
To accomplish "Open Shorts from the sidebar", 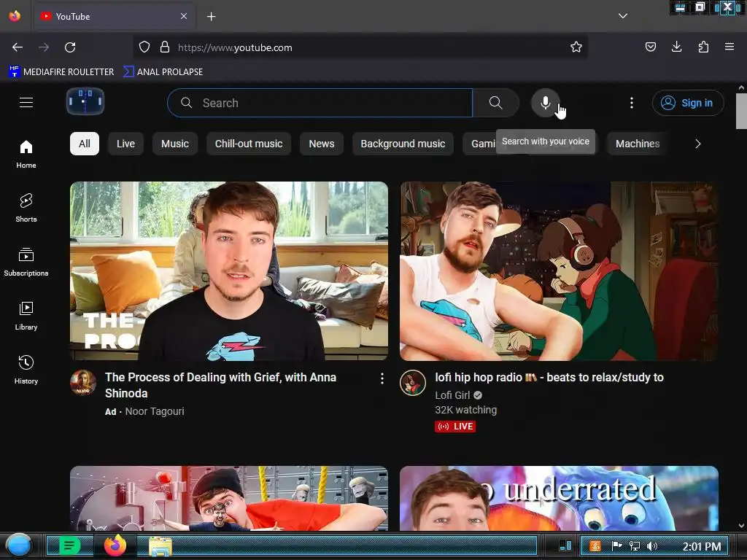I will pos(26,208).
